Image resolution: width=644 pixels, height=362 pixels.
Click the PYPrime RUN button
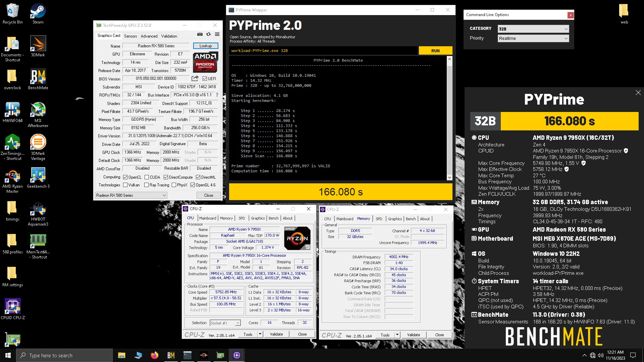(x=435, y=51)
